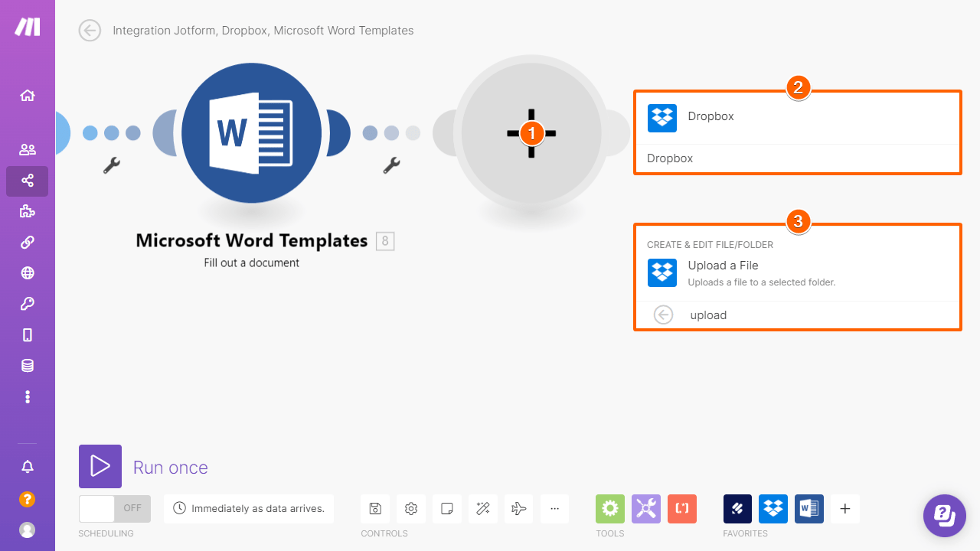980x551 pixels.
Task: Open the purple help chat button
Action: [x=945, y=516]
